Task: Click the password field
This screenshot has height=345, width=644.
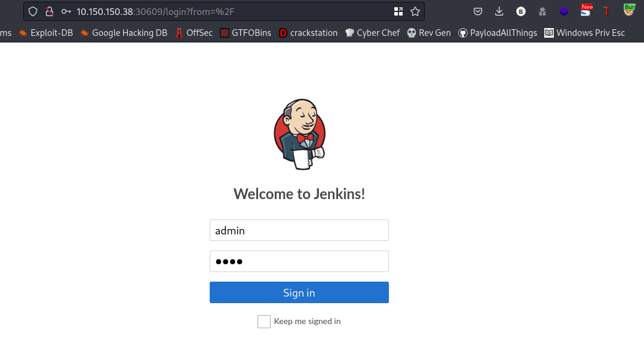Action: 299,261
